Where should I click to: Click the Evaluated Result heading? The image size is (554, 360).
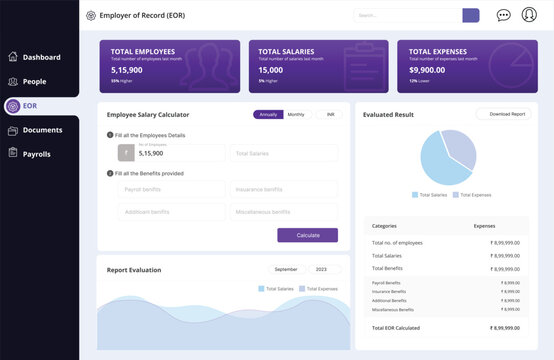point(388,114)
